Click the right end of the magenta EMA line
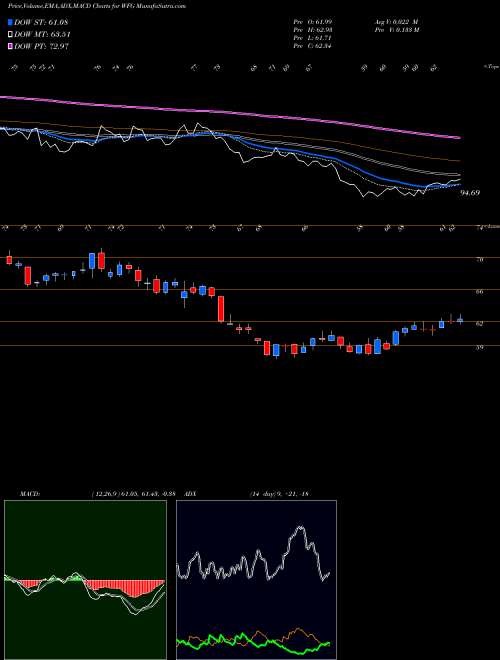The image size is (500, 660). [x=458, y=137]
